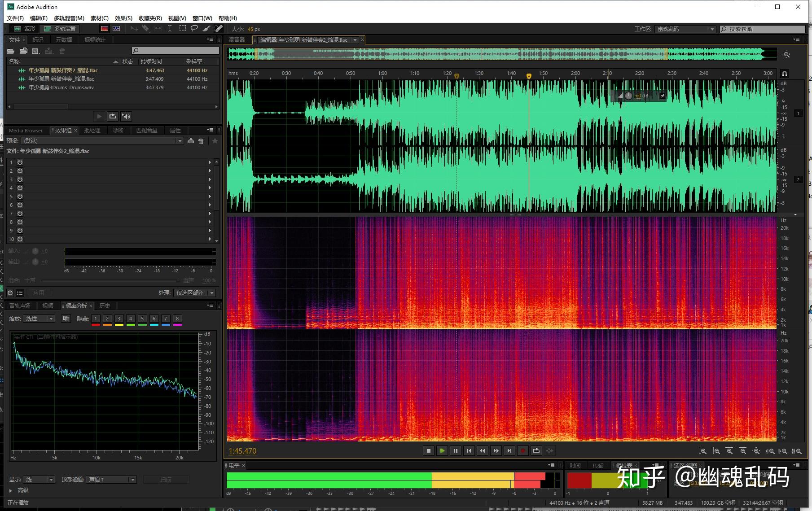The image size is (812, 511).
Task: Switch to the 历史 history tab
Action: click(x=105, y=306)
